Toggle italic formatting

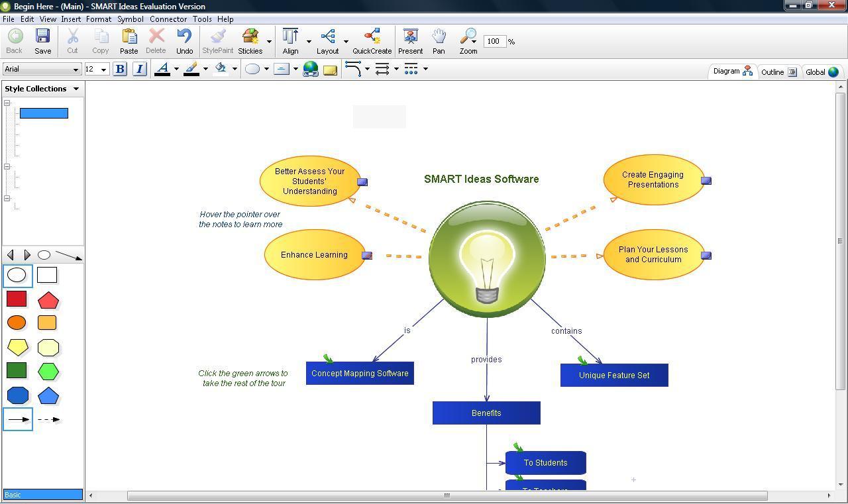point(139,69)
